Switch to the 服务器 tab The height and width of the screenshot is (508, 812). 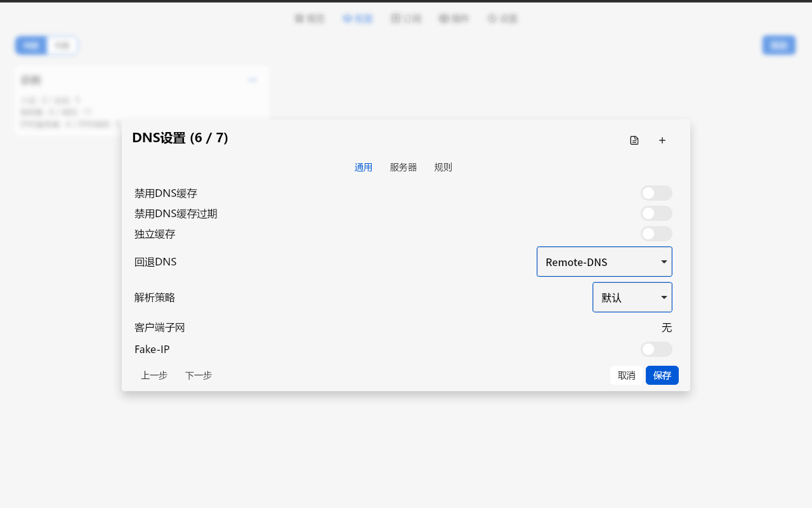click(x=403, y=168)
